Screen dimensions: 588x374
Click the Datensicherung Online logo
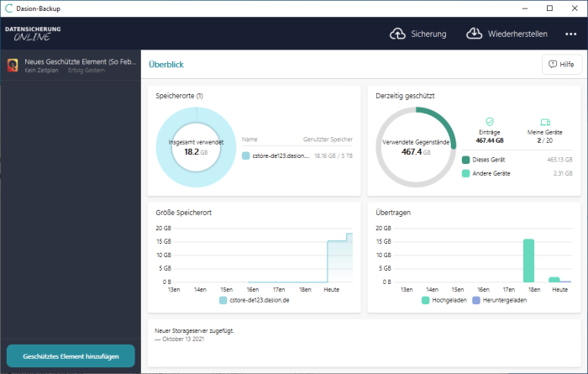(33, 33)
